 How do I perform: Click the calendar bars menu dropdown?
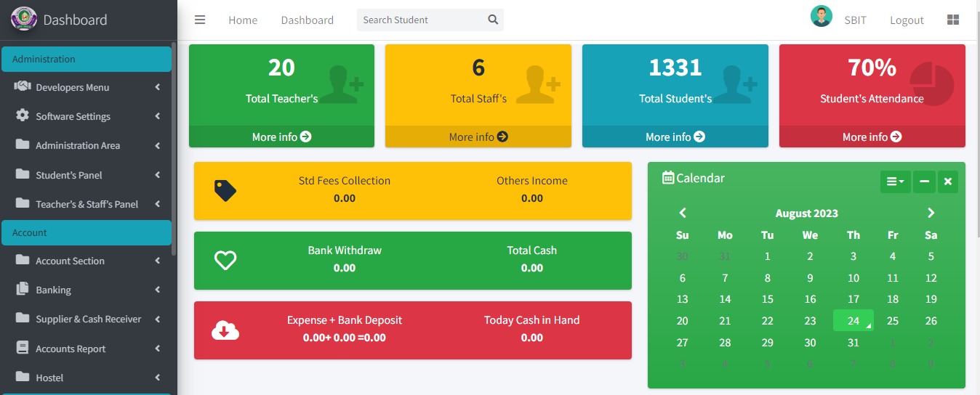click(895, 182)
